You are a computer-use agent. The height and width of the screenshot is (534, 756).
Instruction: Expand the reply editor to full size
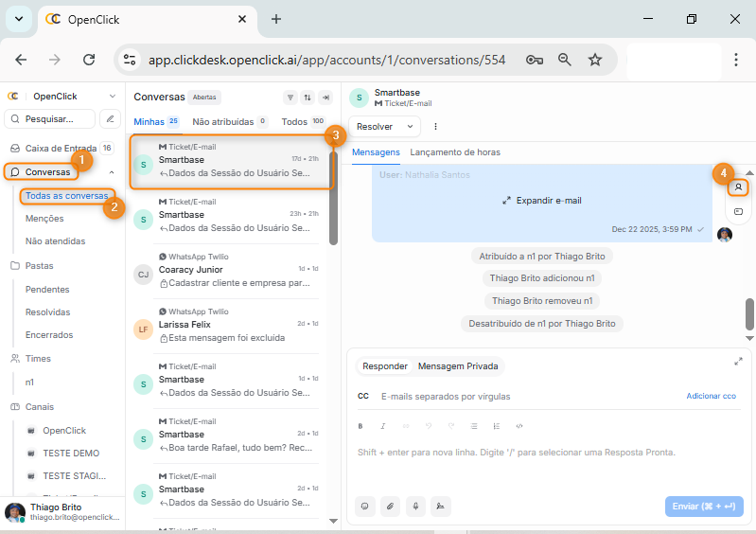point(738,362)
